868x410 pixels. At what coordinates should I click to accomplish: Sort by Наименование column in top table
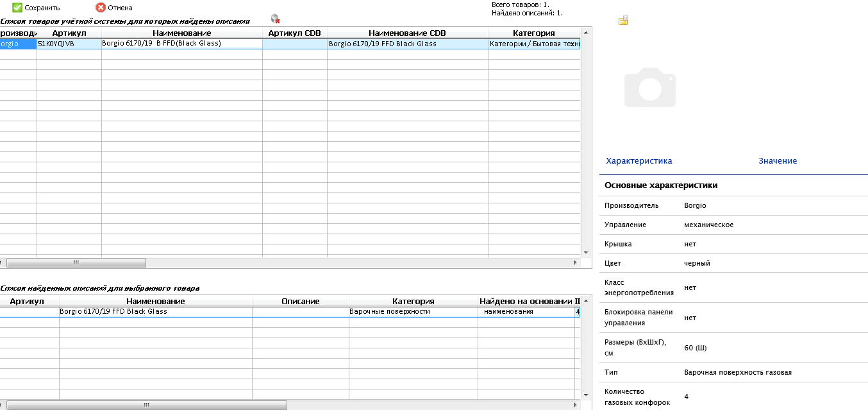tap(182, 33)
